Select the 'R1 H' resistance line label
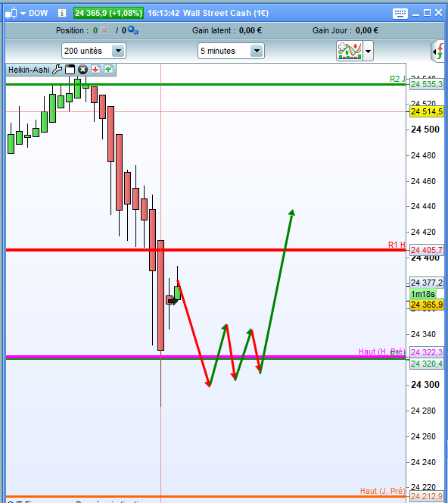 397,245
